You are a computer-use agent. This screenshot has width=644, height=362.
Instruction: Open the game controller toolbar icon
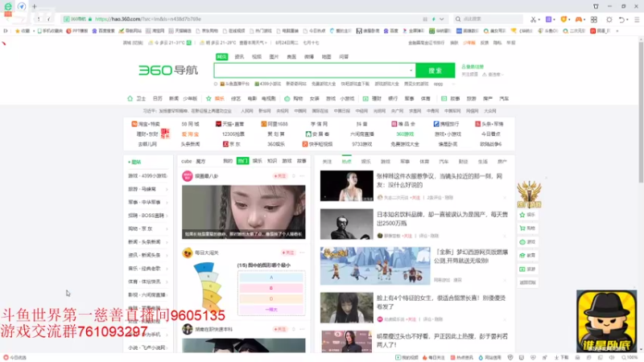point(578,19)
